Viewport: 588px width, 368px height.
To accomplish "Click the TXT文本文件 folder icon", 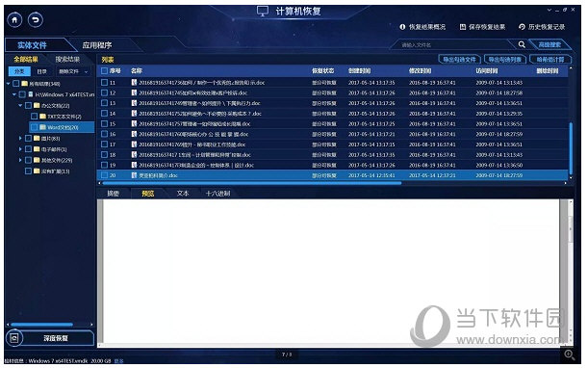I will (x=42, y=117).
